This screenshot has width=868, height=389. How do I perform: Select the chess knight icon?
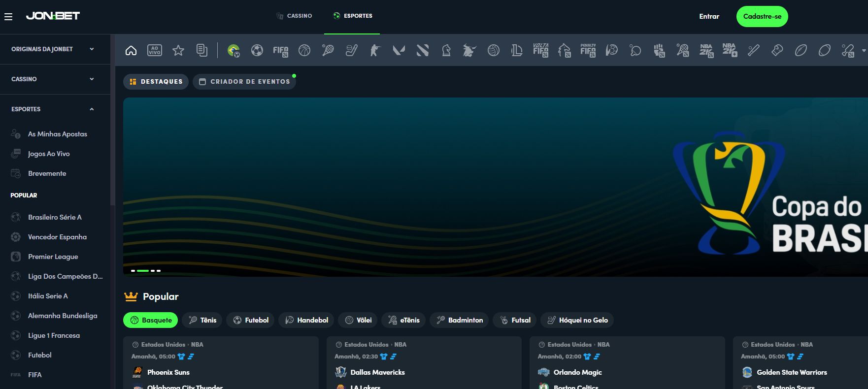[446, 50]
